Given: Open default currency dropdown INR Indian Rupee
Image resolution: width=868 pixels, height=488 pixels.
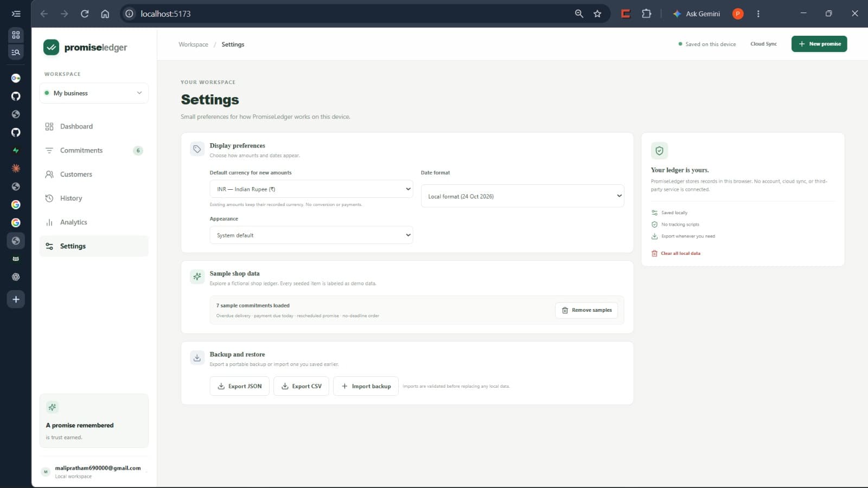Looking at the screenshot, I should tap(311, 189).
